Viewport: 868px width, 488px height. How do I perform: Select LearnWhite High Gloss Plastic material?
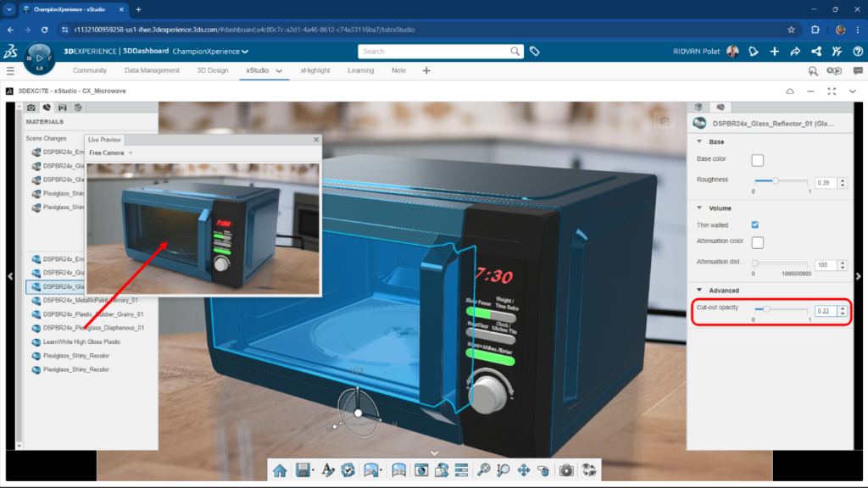(x=81, y=342)
